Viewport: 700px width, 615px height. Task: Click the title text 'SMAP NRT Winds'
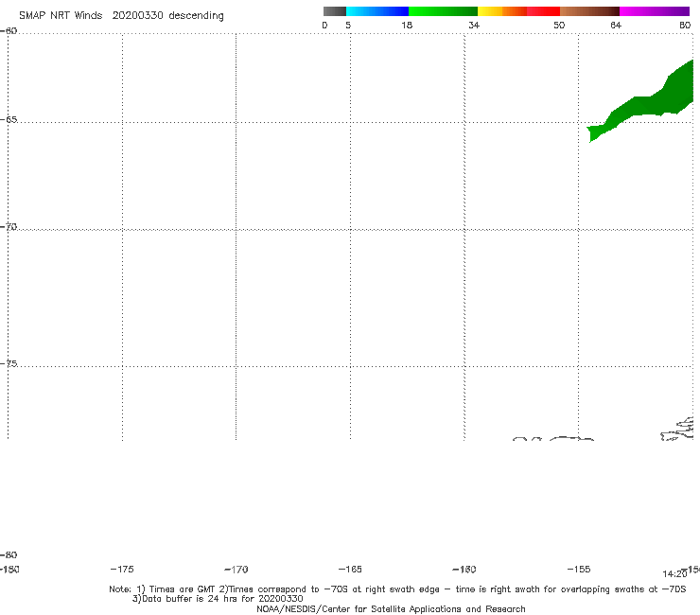(x=61, y=16)
